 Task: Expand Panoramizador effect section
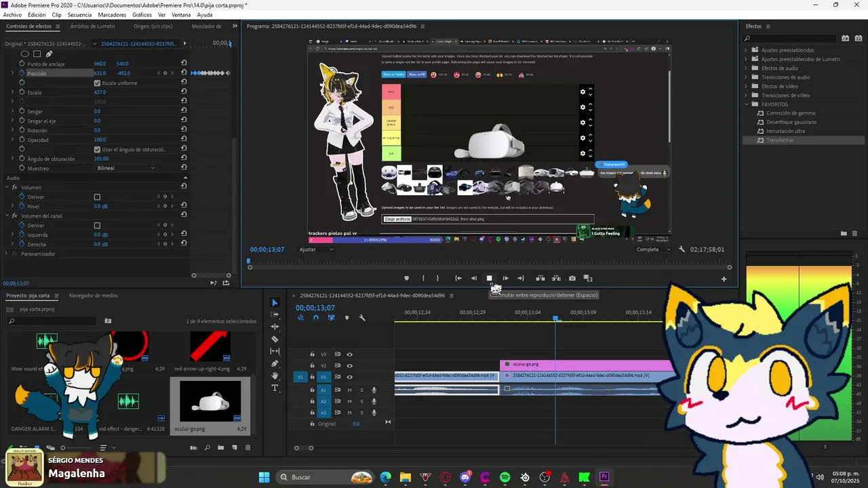6,253
